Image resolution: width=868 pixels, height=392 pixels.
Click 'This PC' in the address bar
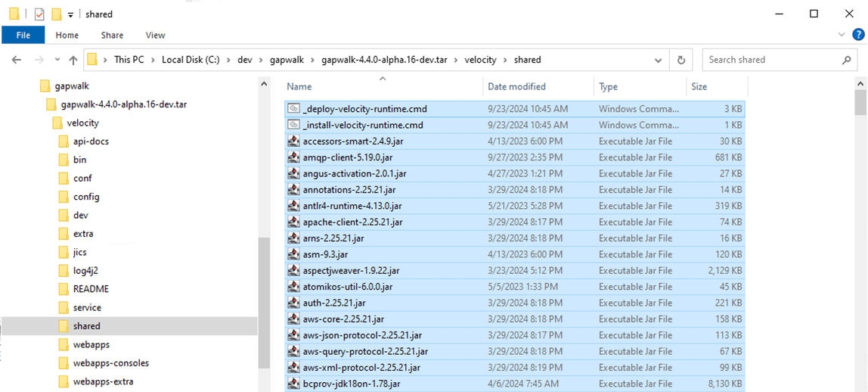pyautogui.click(x=129, y=60)
